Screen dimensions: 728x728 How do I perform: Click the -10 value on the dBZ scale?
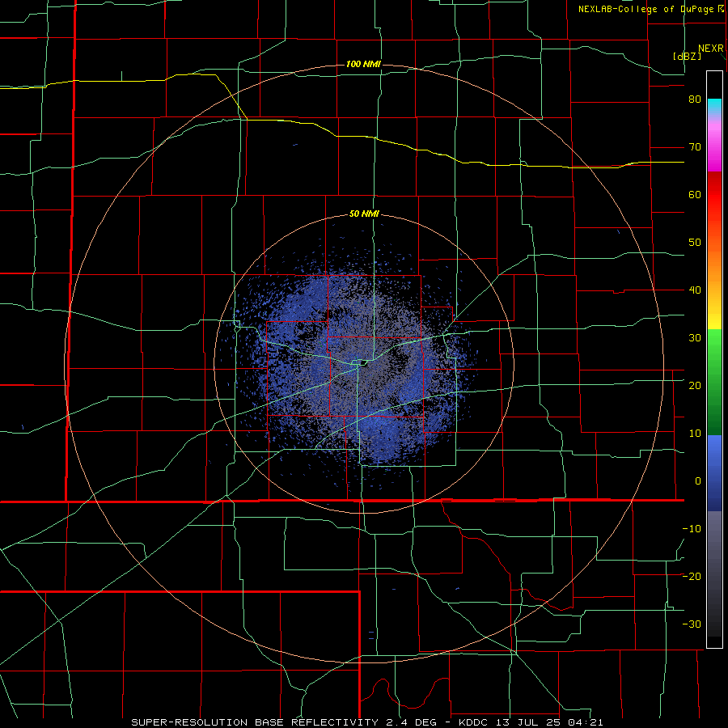click(x=692, y=529)
